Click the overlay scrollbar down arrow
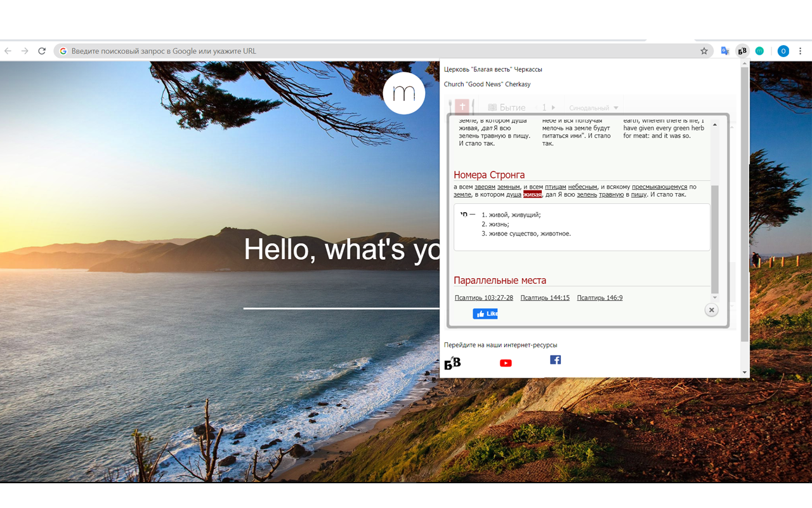This screenshot has height=508, width=812. click(x=715, y=297)
